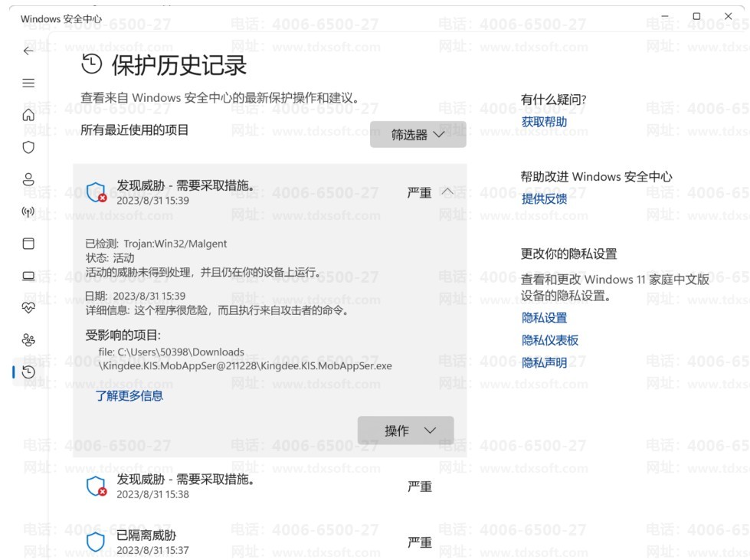Image resolution: width=750 pixels, height=560 pixels.
Task: Expand the 已隔离威胁 15:37 entry
Action: (270, 542)
